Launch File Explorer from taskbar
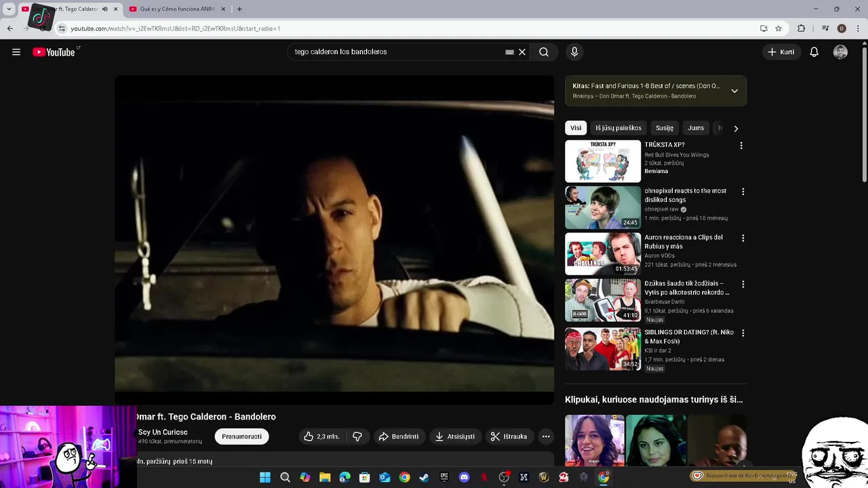 click(x=325, y=477)
